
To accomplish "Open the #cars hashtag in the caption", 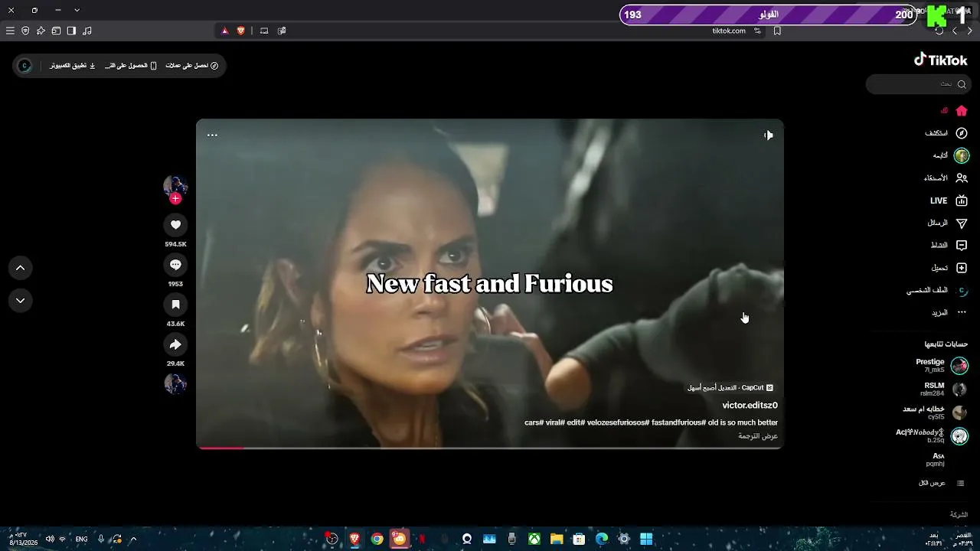I will [534, 422].
